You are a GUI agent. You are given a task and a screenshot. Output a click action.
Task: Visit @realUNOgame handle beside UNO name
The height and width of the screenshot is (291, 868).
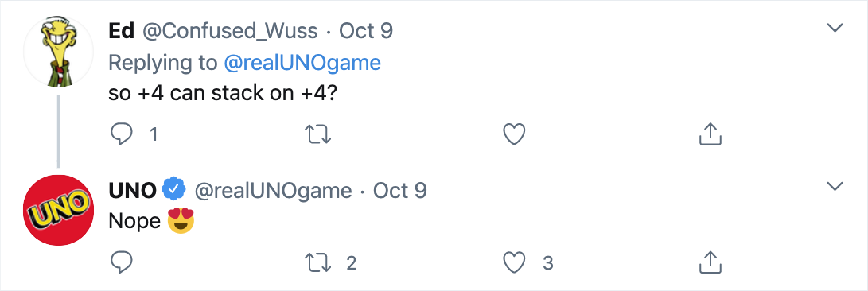273,191
